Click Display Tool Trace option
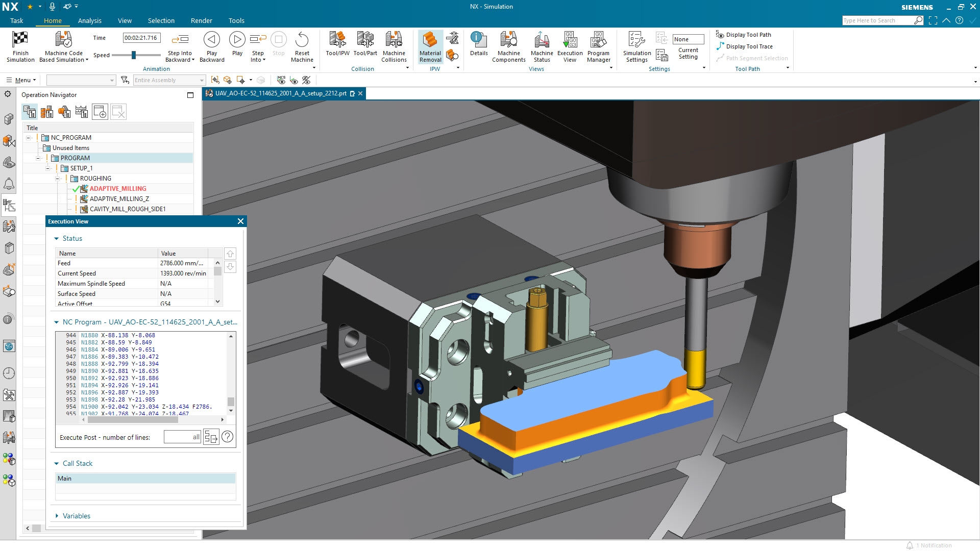Viewport: 980px width, 551px height. [744, 46]
